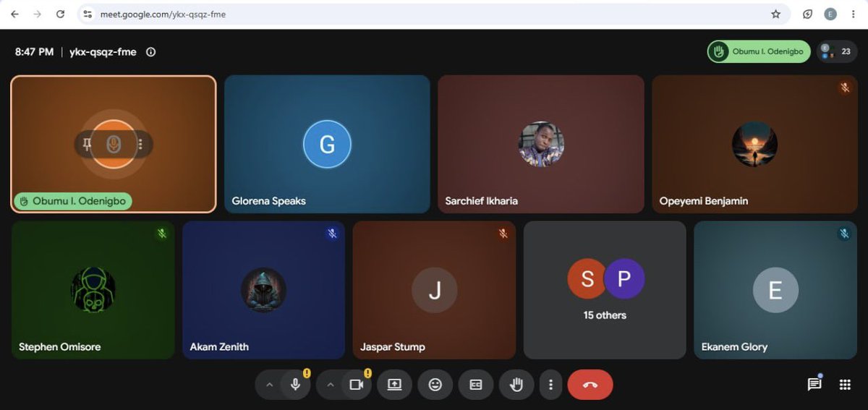Open the Chrome profile avatar E
This screenshot has width=868, height=410.
830,14
